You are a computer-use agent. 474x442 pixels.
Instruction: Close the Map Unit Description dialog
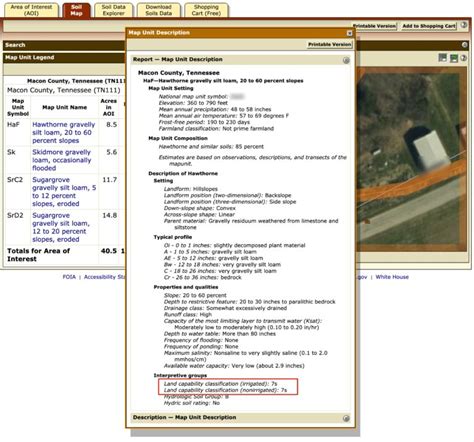tap(349, 33)
